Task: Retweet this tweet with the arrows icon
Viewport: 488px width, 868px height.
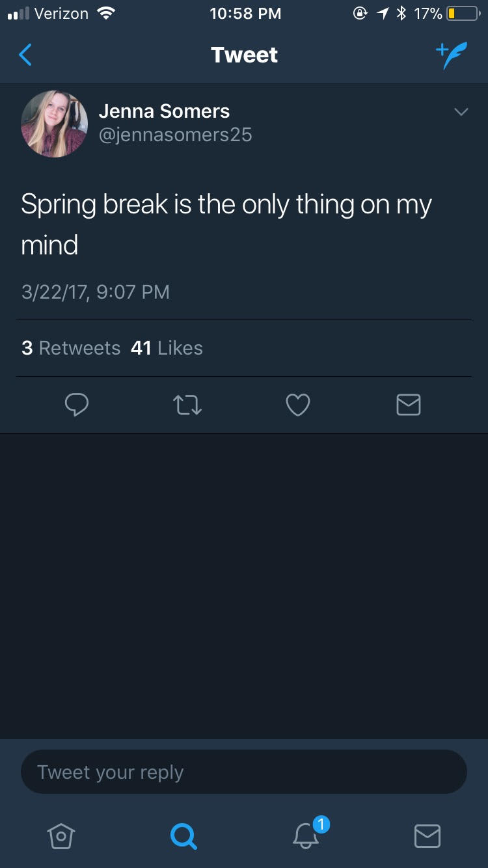Action: 187,405
